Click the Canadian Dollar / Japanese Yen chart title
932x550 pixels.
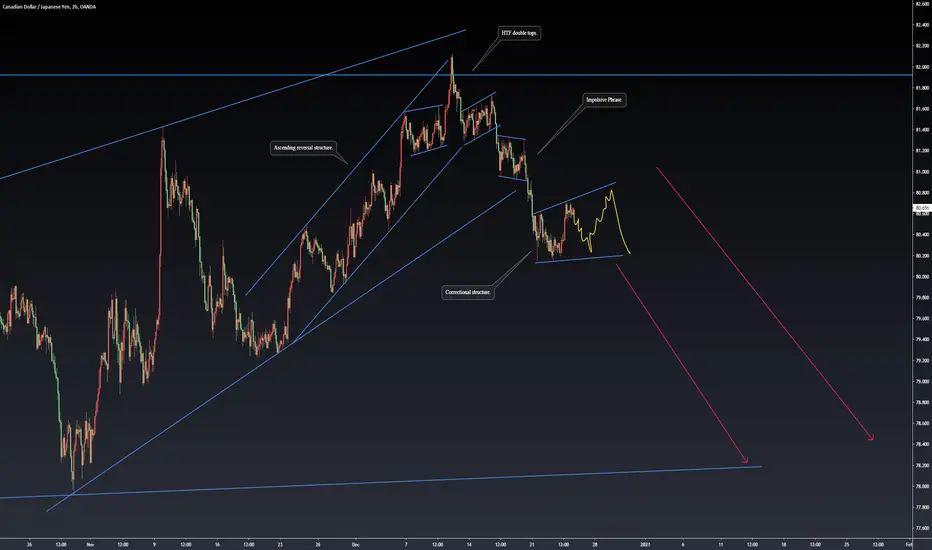(49, 7)
